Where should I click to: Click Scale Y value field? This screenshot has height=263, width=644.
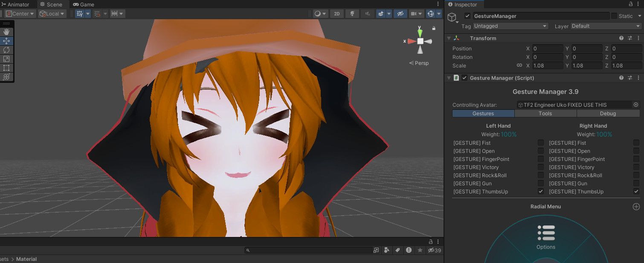point(587,66)
